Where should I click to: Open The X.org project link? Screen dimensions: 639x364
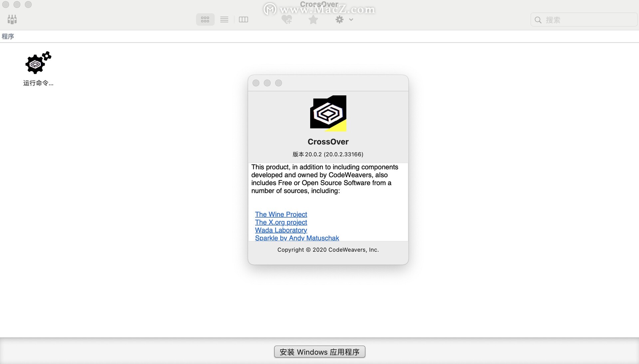click(281, 222)
